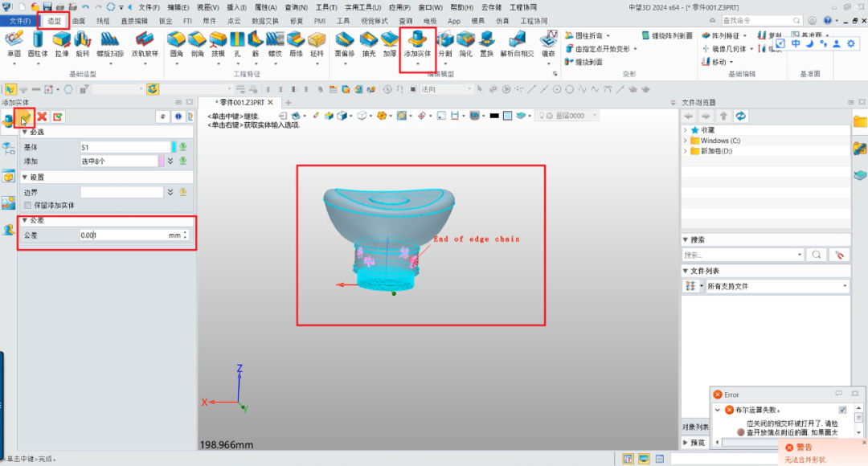Select the 草图 sketch tool
Image resolution: width=868 pixels, height=466 pixels.
click(14, 44)
